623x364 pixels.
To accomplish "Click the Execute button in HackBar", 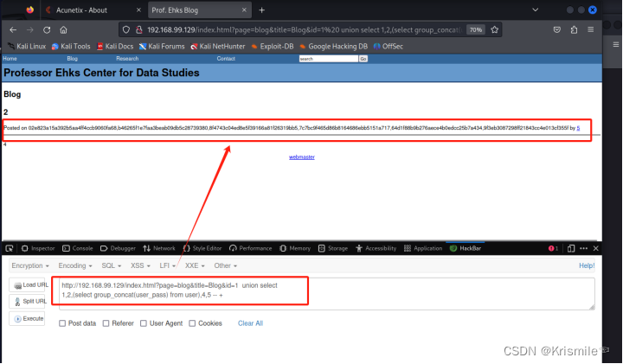I will [27, 319].
